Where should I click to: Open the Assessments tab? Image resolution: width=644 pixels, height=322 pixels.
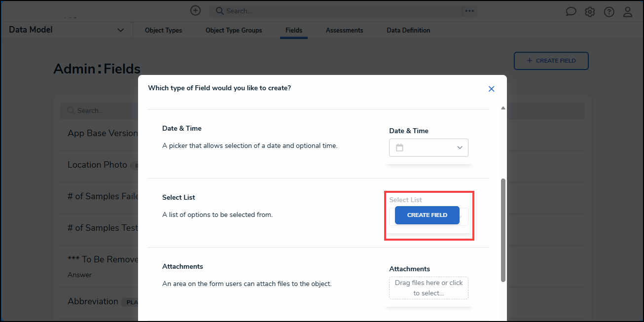pyautogui.click(x=344, y=30)
